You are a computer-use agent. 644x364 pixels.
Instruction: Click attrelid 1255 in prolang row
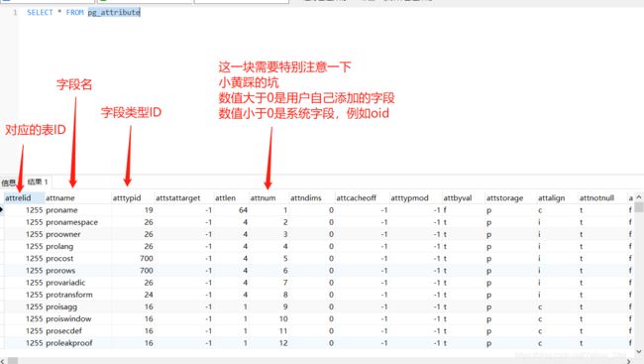34,246
